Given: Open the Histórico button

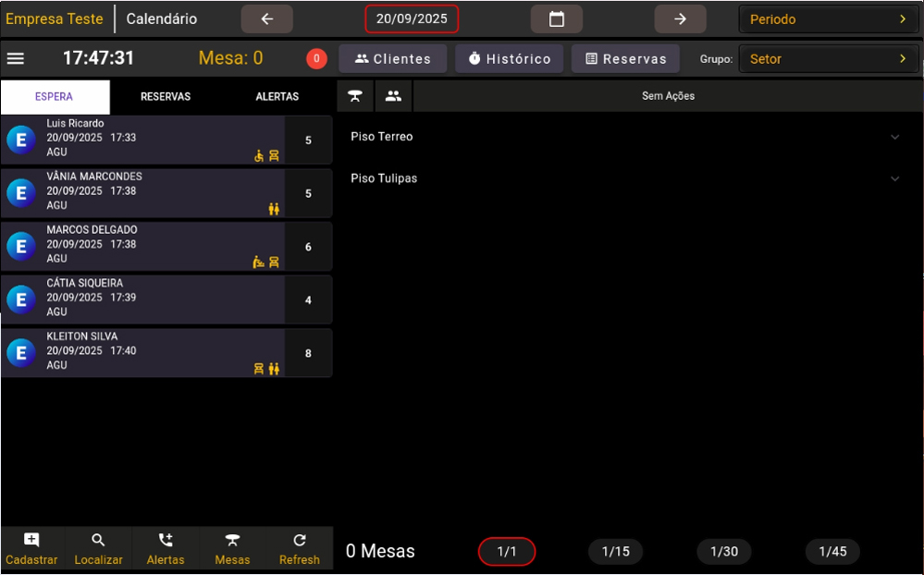Looking at the screenshot, I should 509,59.
